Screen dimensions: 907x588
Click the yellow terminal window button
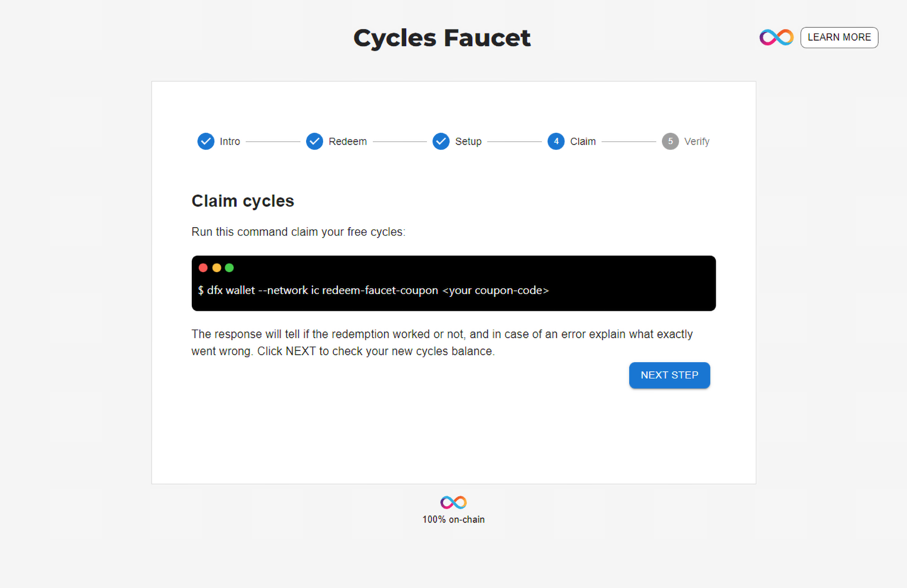coord(215,267)
